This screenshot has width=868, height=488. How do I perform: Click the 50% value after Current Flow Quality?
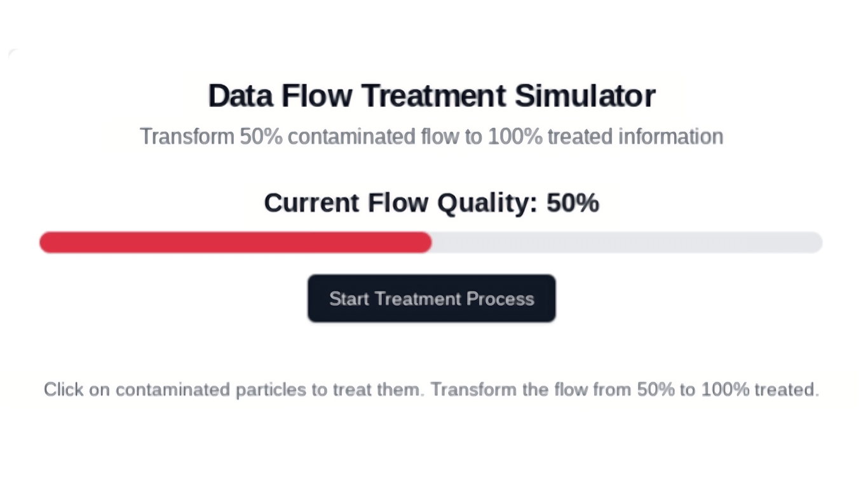coord(573,203)
